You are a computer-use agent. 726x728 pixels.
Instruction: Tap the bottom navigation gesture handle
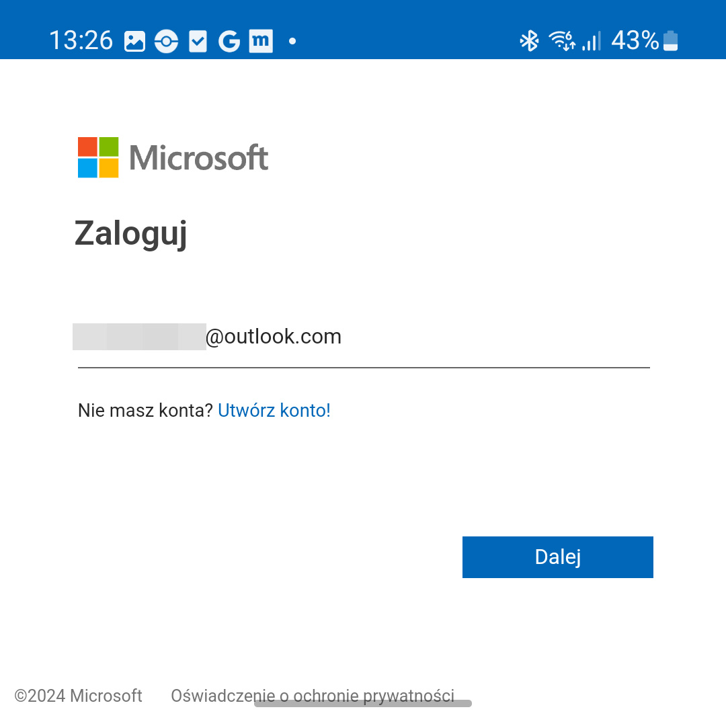(x=363, y=704)
